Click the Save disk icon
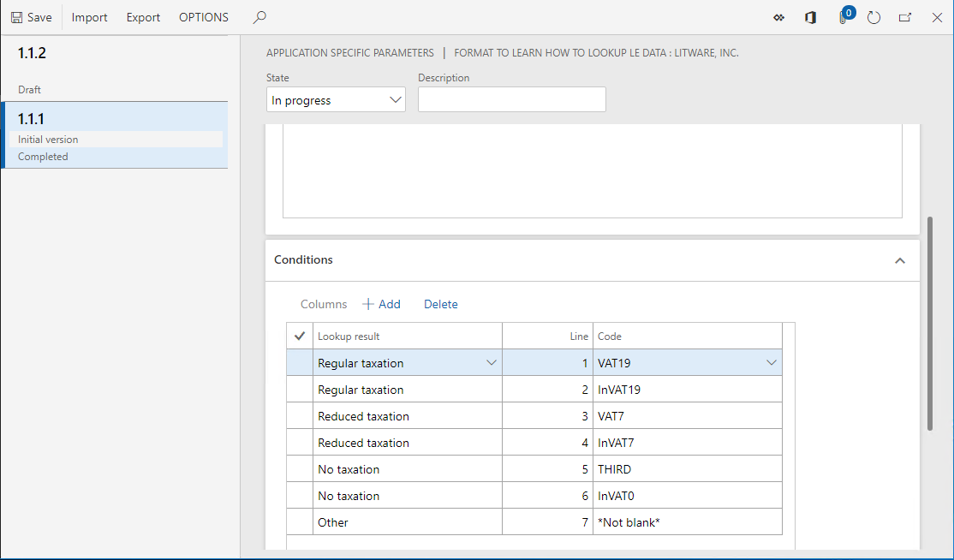This screenshot has height=560, width=954. coord(17,18)
